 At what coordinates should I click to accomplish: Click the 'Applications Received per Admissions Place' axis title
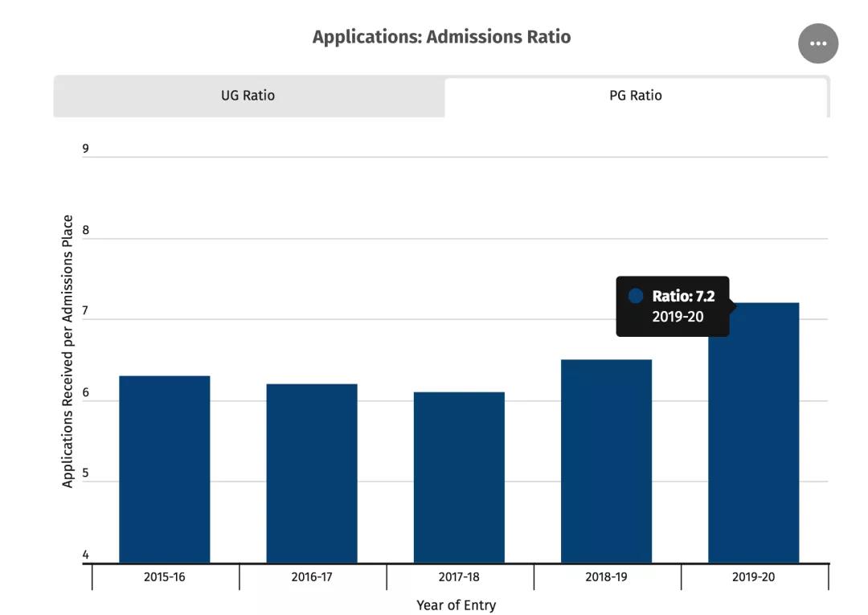[68, 351]
